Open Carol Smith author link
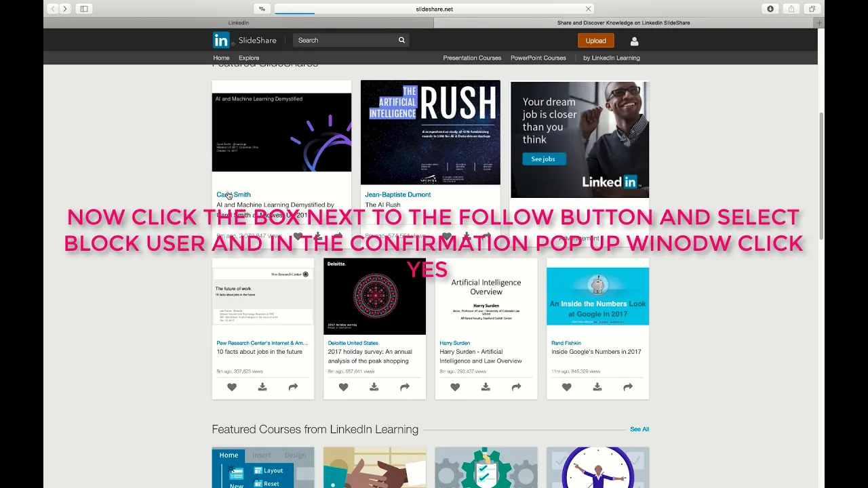Viewport: 868px width, 488px height. 233,195
